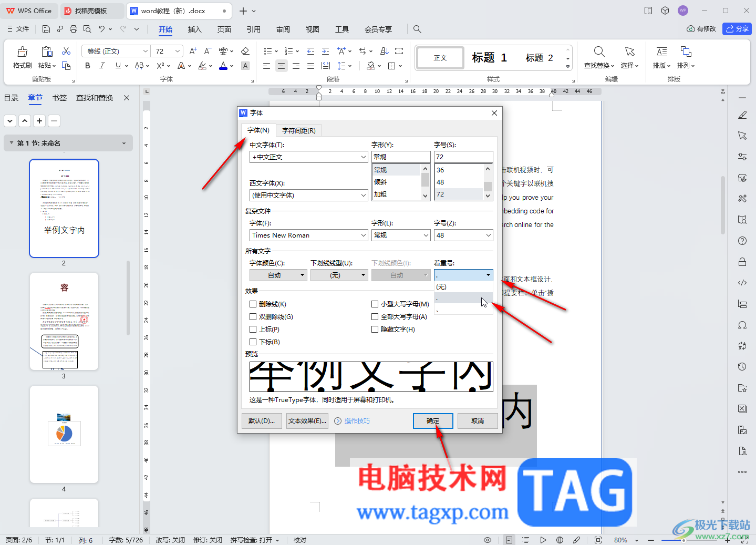This screenshot has height=545, width=756.
Task: Open the 操作技巧 tips link
Action: pyautogui.click(x=352, y=421)
